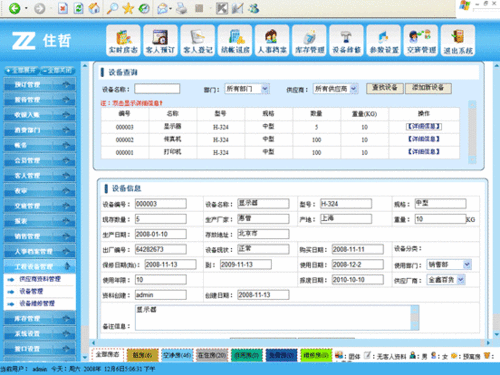The image size is (500, 375).
Task: Click the 设备名称 search input field
Action: click(x=157, y=89)
